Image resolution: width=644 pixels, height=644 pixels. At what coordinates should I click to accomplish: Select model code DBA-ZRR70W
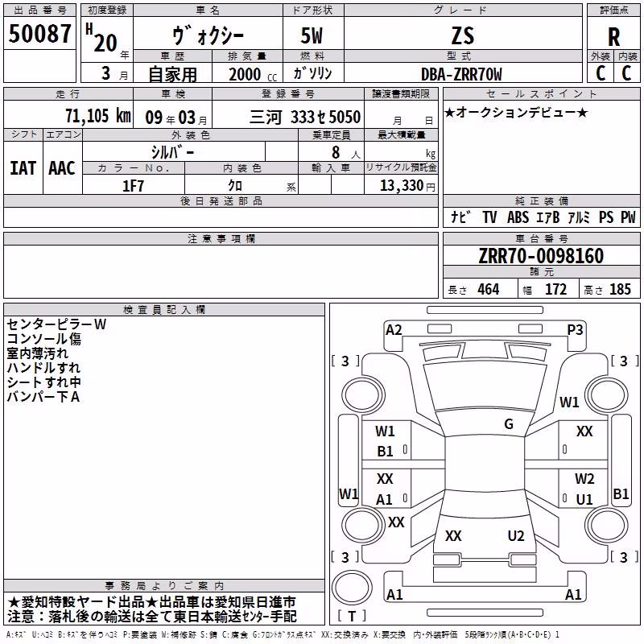tap(461, 74)
